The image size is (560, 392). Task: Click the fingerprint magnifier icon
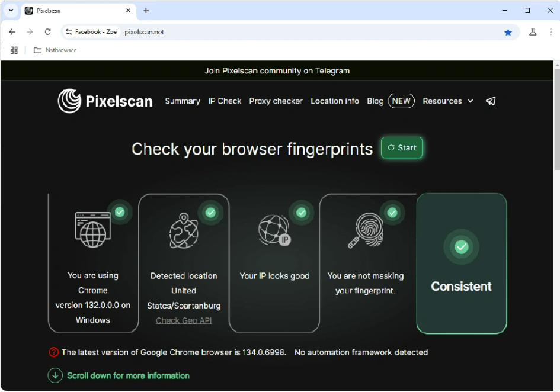tap(366, 230)
